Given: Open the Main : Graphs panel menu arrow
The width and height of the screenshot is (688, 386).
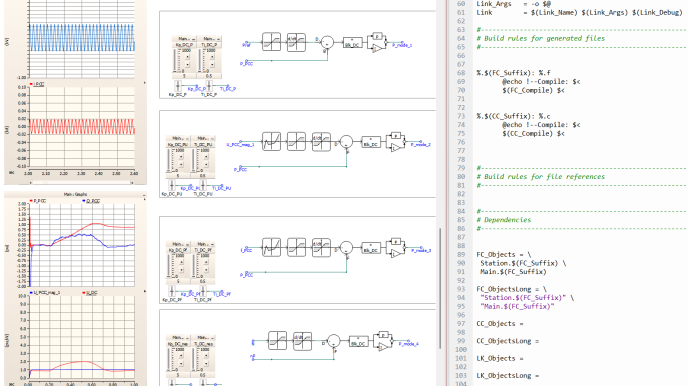Looking at the screenshot, I should point(144,194).
